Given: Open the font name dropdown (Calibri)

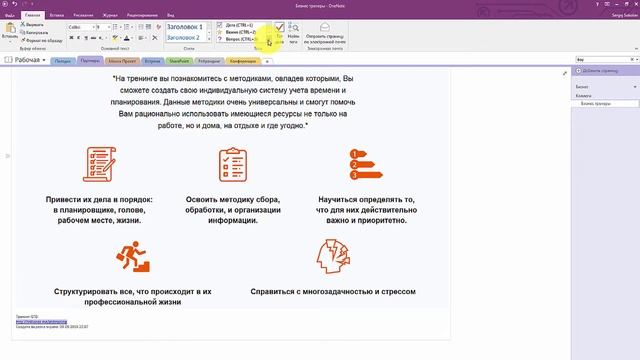Looking at the screenshot, I should point(93,27).
